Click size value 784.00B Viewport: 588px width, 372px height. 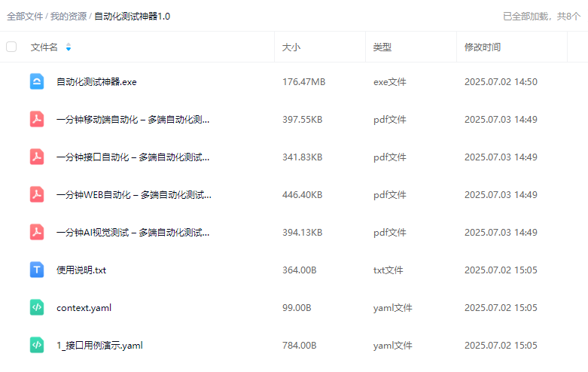click(x=299, y=346)
